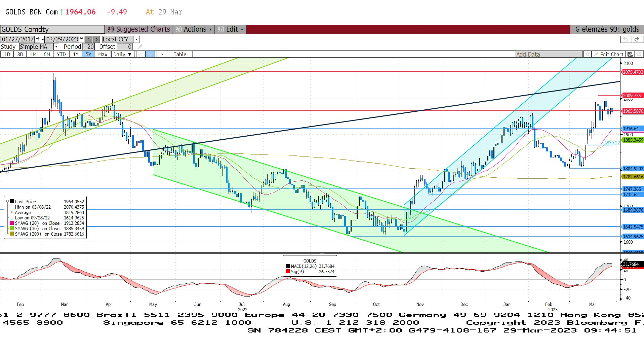Image resolution: width=644 pixels, height=349 pixels.
Task: Click the Average marker icon in legend
Action: (x=12, y=212)
